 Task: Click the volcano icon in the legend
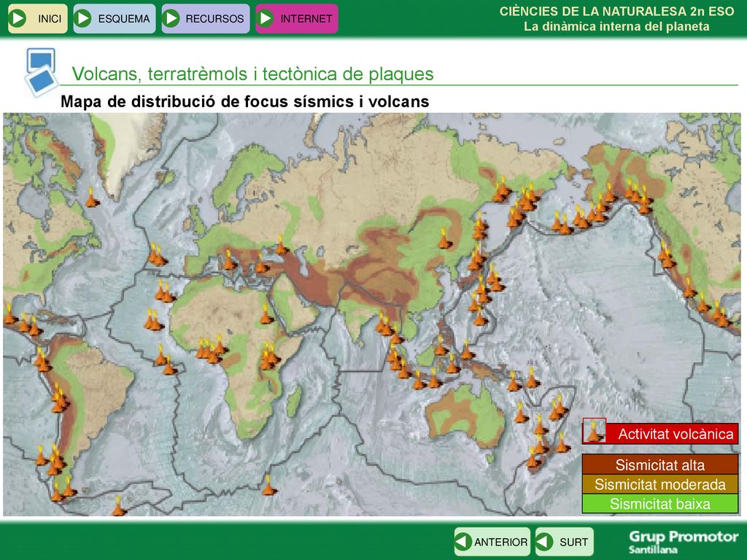coord(594,430)
